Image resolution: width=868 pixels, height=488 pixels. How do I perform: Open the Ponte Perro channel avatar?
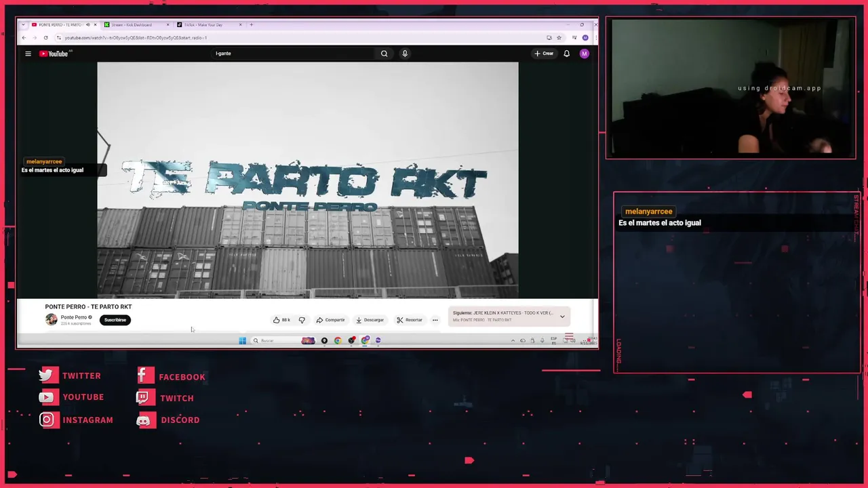51,320
